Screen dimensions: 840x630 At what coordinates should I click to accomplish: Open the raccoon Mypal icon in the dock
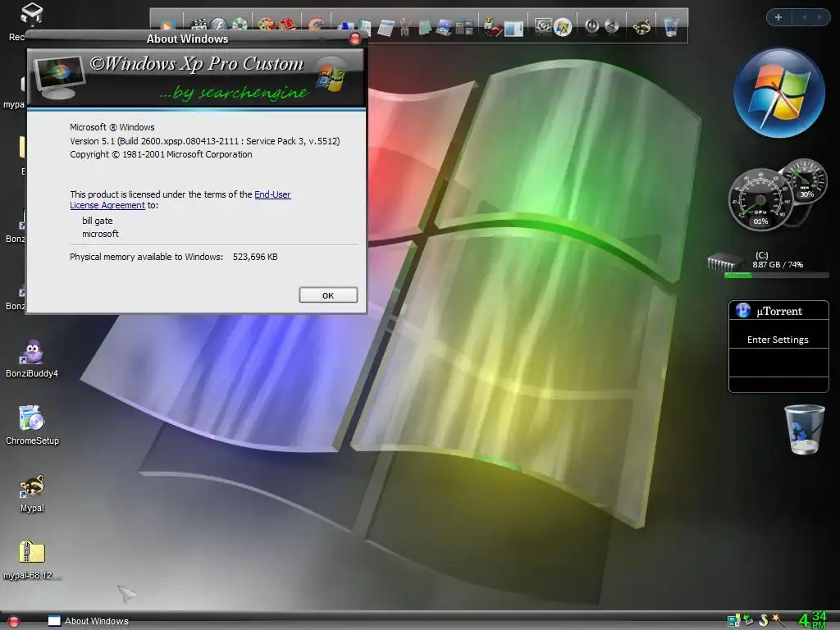[x=641, y=27]
